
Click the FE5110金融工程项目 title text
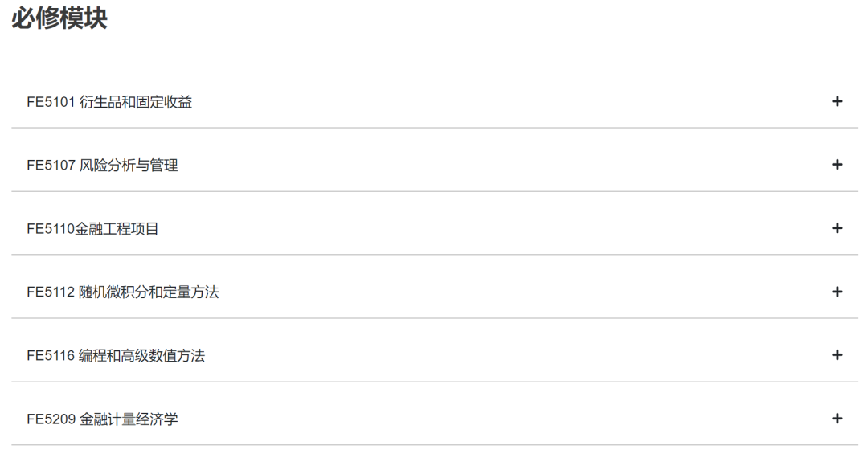tap(92, 229)
